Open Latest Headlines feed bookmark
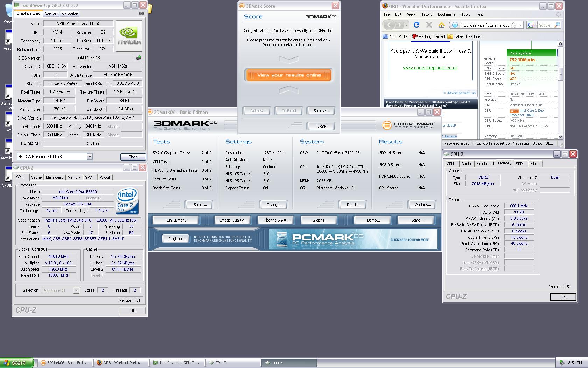The height and width of the screenshot is (368, 588). coord(464,36)
